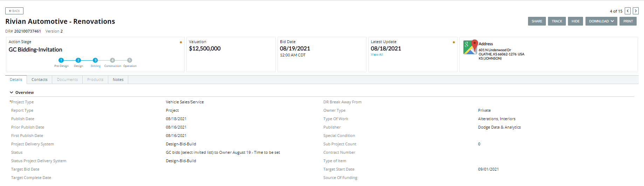The height and width of the screenshot is (186, 644).
Task: Click the Private owner type value
Action: tap(484, 110)
